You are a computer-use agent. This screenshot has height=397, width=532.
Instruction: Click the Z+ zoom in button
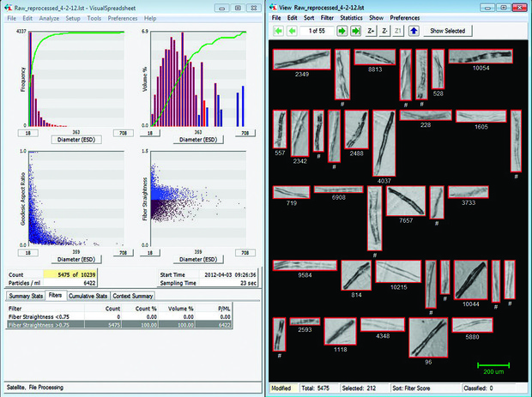pyautogui.click(x=371, y=31)
